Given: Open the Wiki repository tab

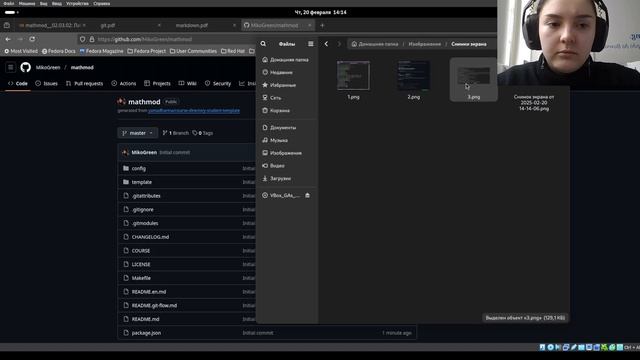Looking at the screenshot, I should pos(187,83).
